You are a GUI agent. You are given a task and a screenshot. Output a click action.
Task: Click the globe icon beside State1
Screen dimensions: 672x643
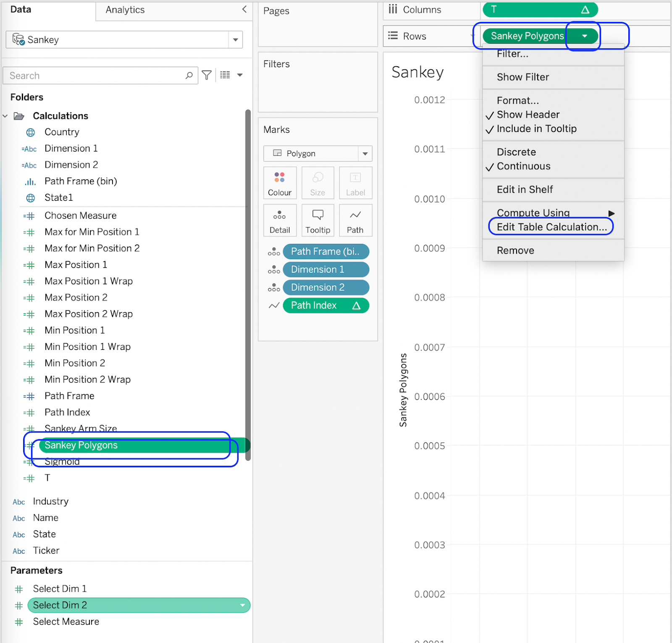[x=31, y=198]
